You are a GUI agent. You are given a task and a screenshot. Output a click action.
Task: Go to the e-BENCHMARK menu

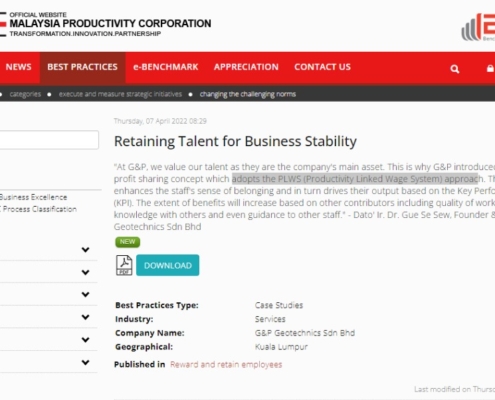(x=166, y=67)
